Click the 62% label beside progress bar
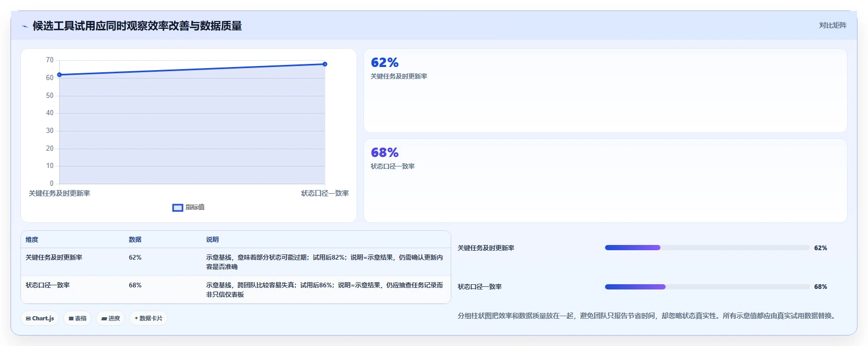Image resolution: width=868 pixels, height=346 pixels. pos(820,248)
